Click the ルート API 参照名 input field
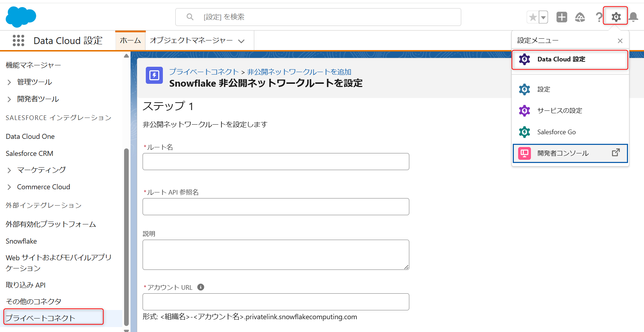644x332 pixels. (x=276, y=207)
